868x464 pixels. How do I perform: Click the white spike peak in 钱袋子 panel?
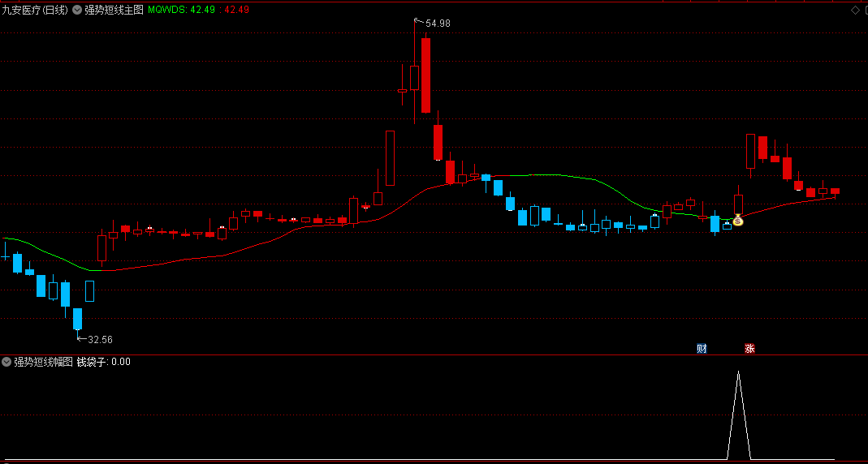click(x=738, y=372)
